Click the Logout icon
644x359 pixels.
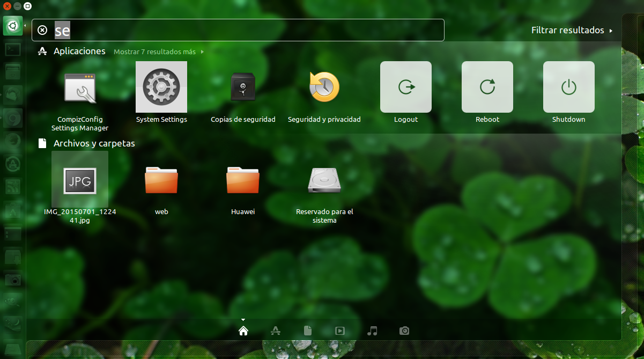(406, 87)
